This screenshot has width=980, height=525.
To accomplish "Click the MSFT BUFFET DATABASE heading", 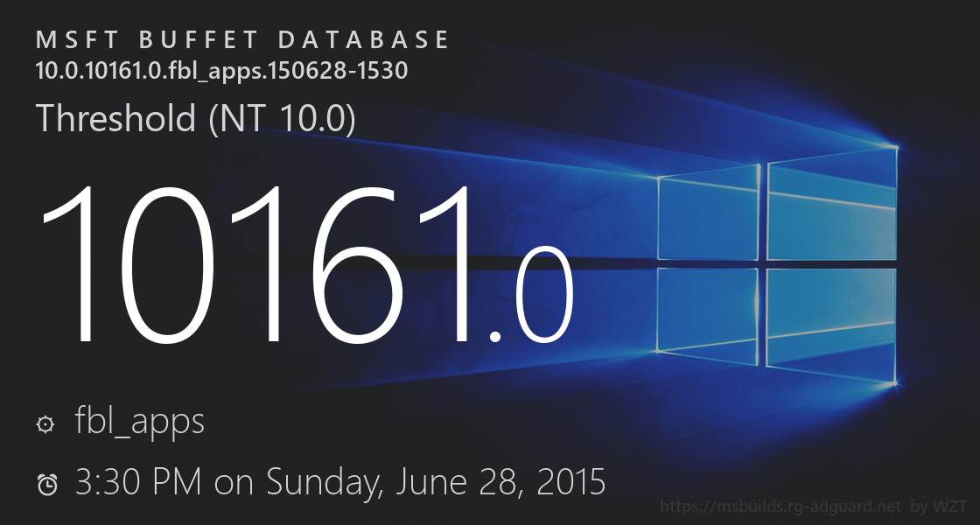I will 242,40.
